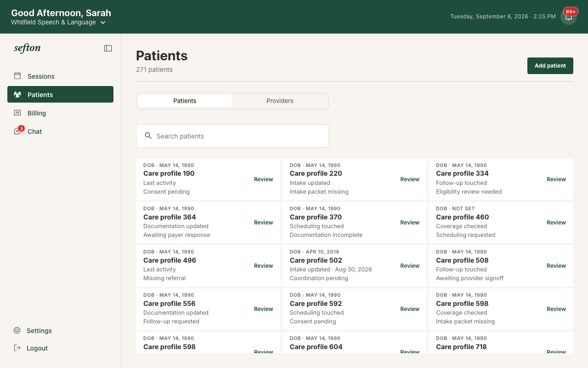Click the name Care profile 592
The image size is (588, 368).
tap(316, 304)
